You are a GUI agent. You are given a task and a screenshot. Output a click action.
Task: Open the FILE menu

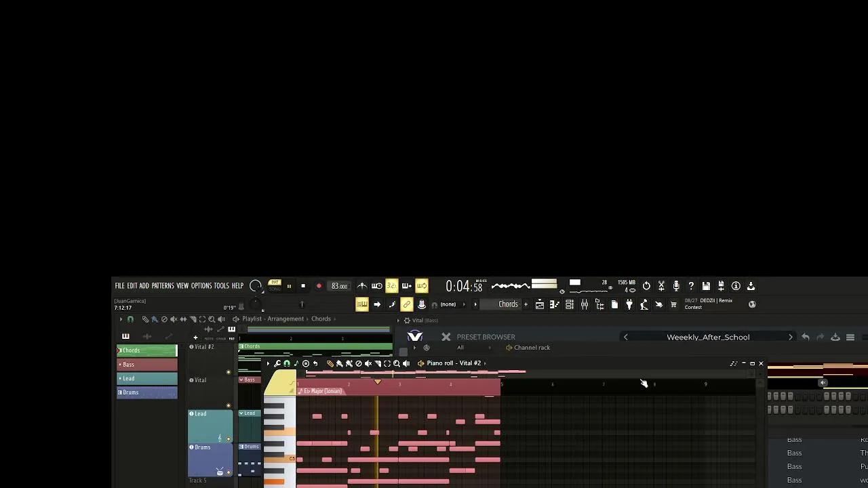[x=119, y=286]
